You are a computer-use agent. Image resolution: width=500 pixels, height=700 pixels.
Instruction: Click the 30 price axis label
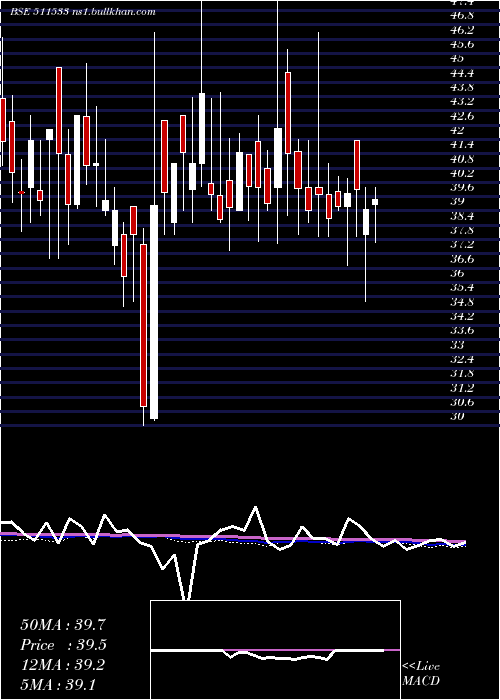coord(457,417)
